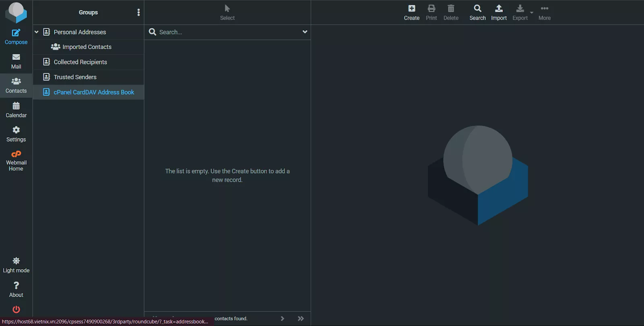Open the Trusted Senders address book

[75, 77]
